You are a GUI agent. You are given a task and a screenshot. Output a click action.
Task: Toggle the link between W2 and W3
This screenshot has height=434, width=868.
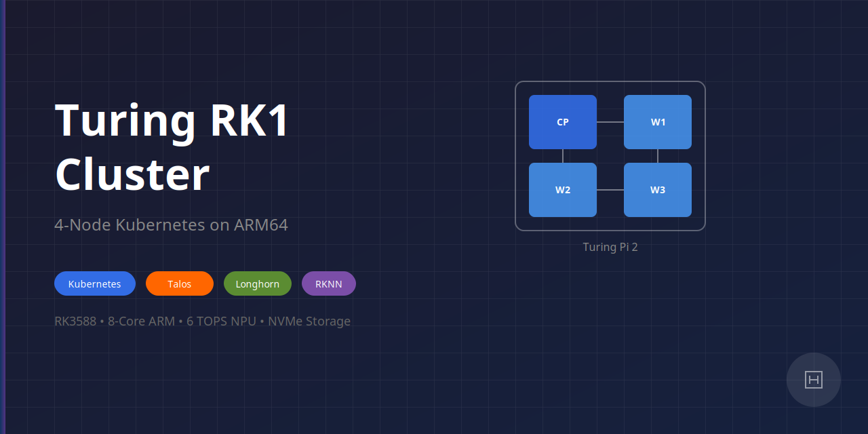[x=610, y=190]
